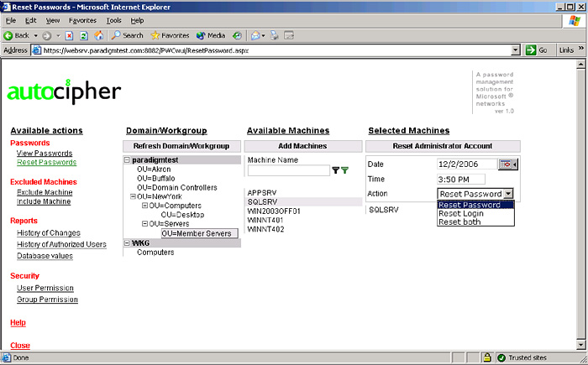Collapse the OU=NewYork tree node
This screenshot has height=365, width=588.
click(133, 196)
